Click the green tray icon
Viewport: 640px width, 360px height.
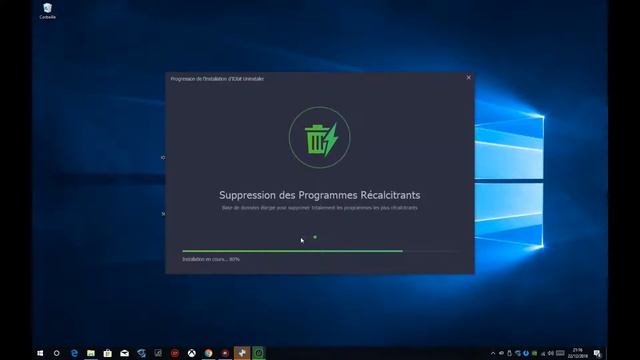click(x=534, y=353)
